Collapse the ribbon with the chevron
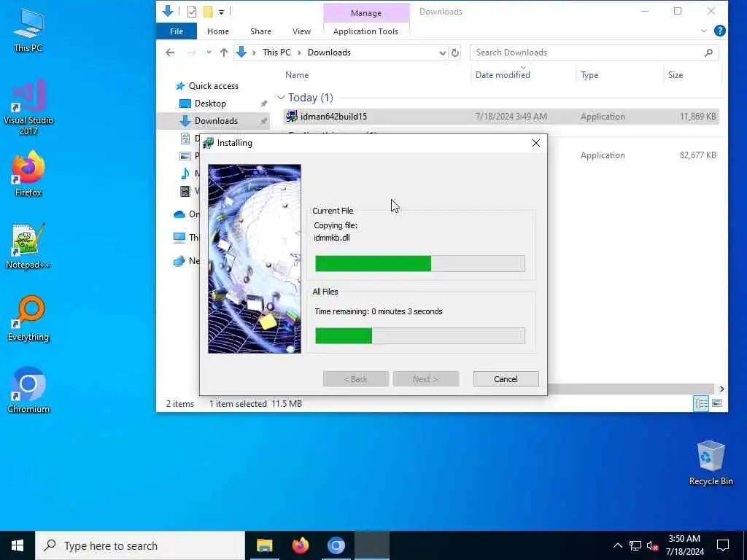 [704, 31]
